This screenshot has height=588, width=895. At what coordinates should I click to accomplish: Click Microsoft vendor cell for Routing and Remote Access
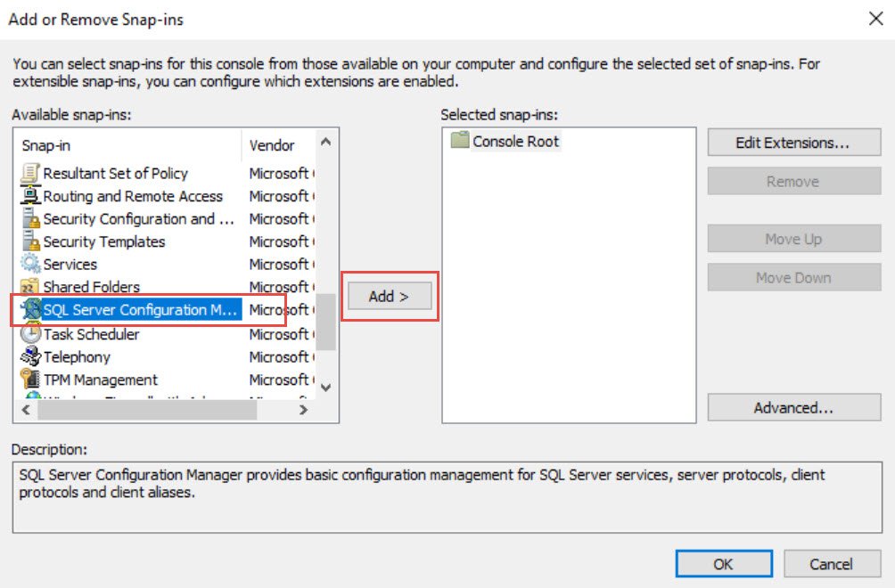click(x=280, y=196)
